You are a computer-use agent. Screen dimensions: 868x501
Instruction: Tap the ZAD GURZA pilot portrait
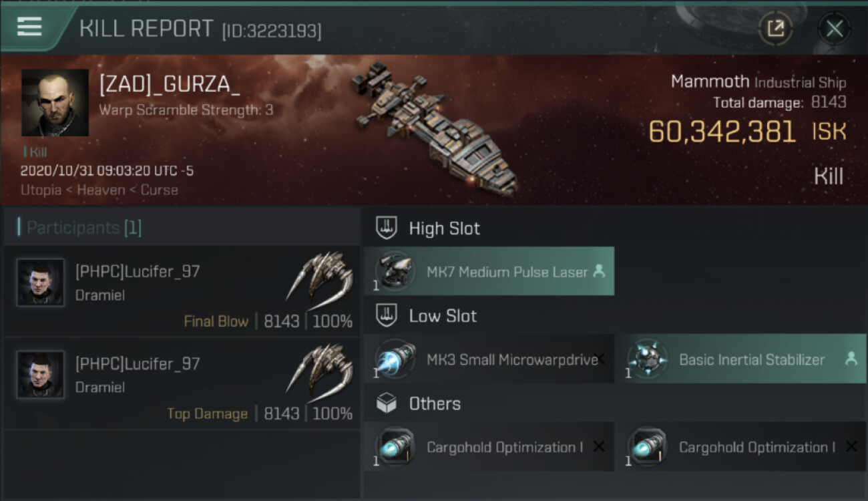click(55, 103)
